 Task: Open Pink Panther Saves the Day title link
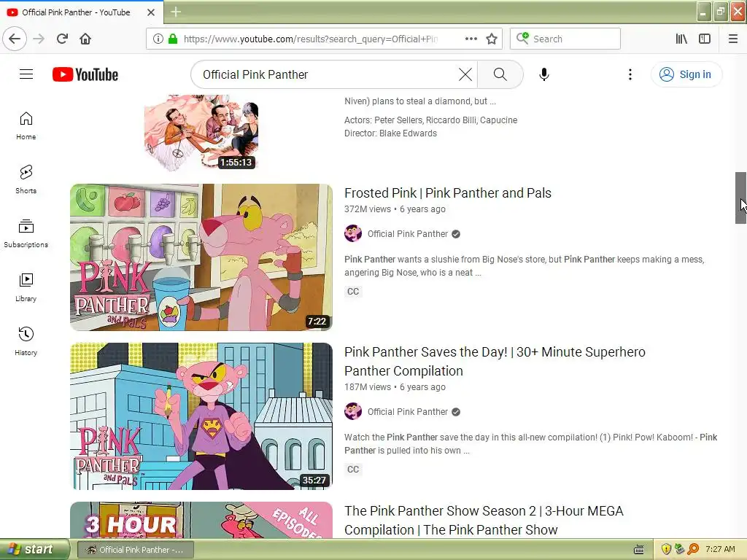point(495,362)
